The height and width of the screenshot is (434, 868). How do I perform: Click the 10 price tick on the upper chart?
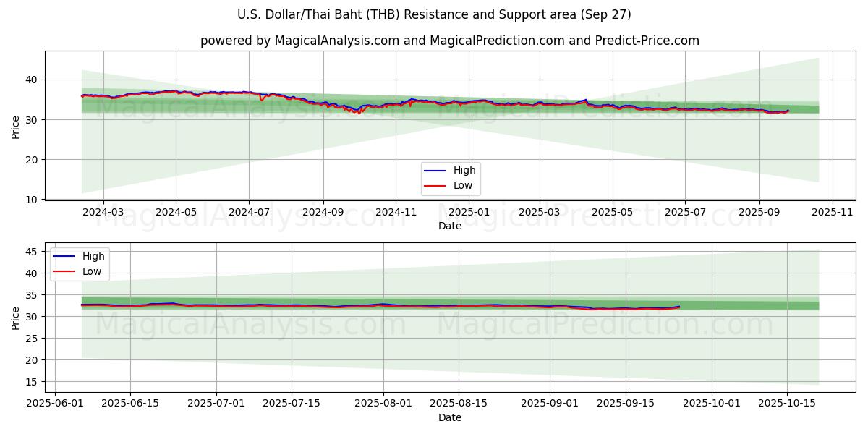click(30, 199)
